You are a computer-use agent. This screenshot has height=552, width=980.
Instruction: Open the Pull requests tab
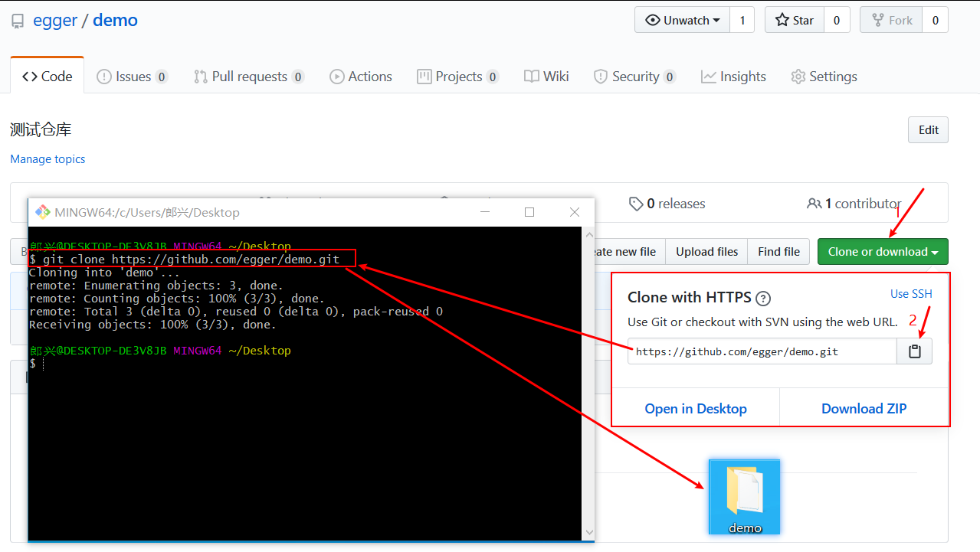(249, 77)
